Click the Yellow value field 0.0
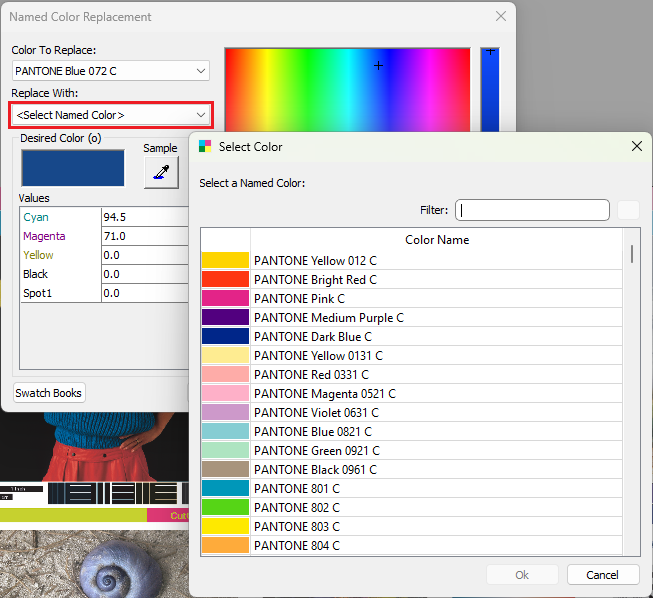This screenshot has height=598, width=653. click(x=145, y=255)
